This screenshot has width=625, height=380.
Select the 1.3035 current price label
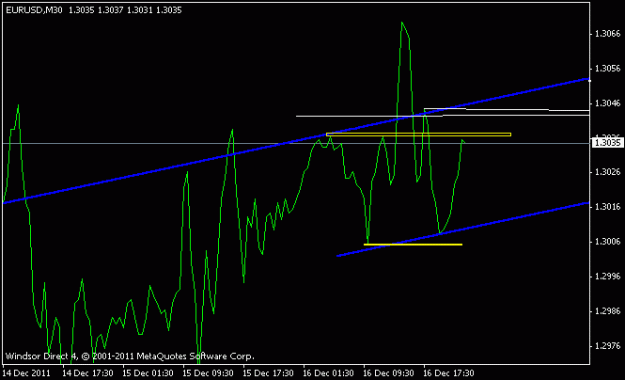coord(607,143)
